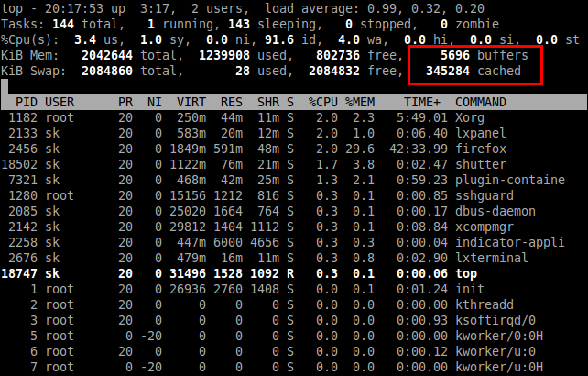Click the shutter process name

[x=481, y=164]
